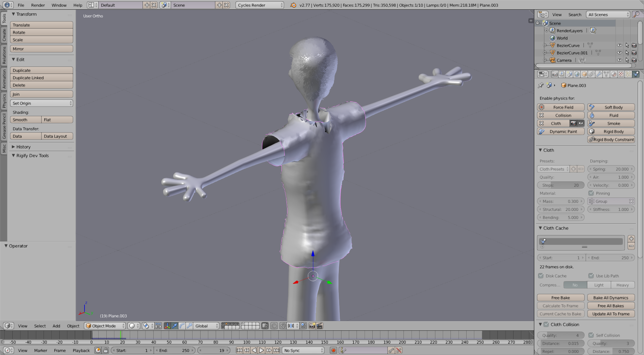Click the Bake All Dynamics button

tap(610, 298)
